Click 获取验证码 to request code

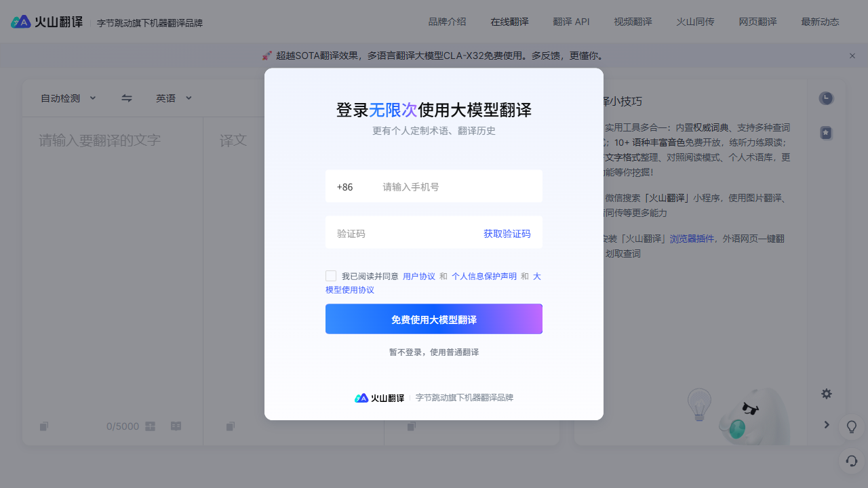pos(507,234)
